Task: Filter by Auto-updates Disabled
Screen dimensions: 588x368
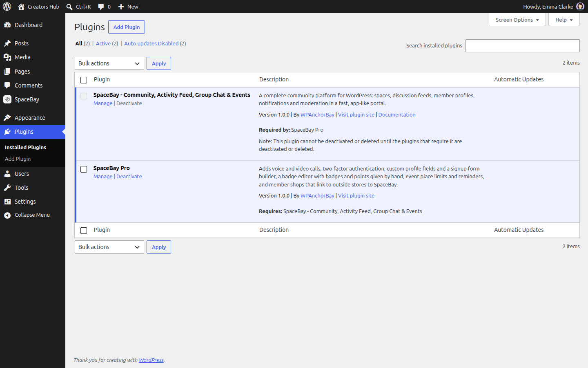Action: coord(151,43)
